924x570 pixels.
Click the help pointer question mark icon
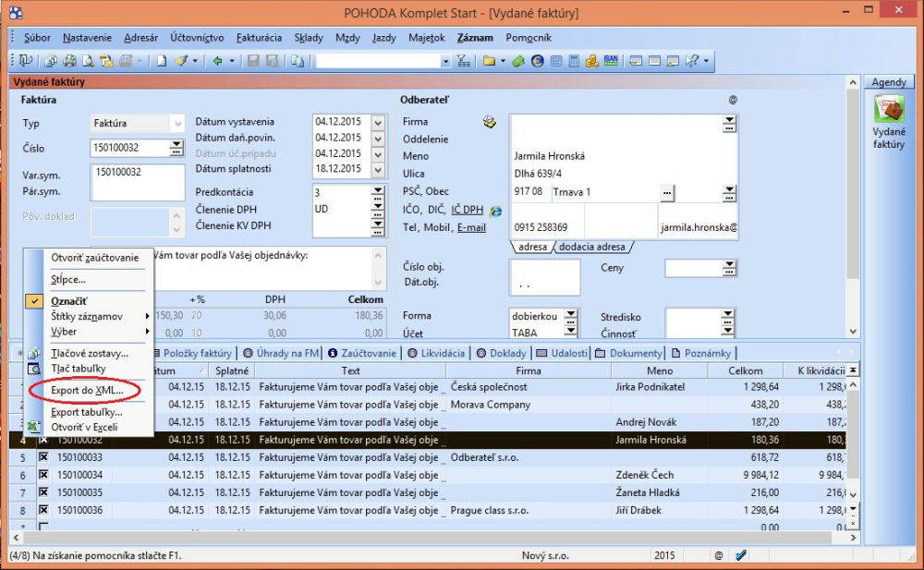[692, 61]
